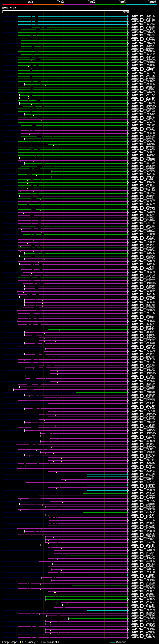Screen dimensions: 159x644
Task: Select the UniRef100_B9MUN7 label
Action: coord(143,81)
